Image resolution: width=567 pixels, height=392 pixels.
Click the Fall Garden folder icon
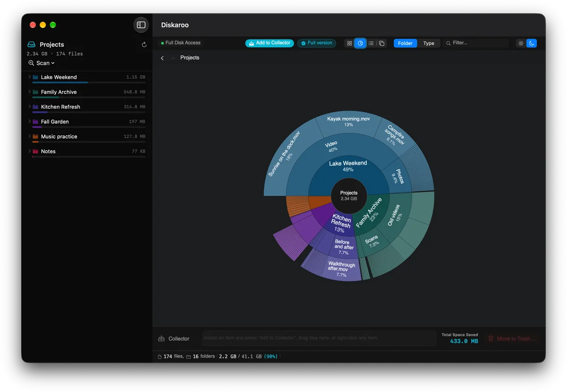click(x=35, y=122)
